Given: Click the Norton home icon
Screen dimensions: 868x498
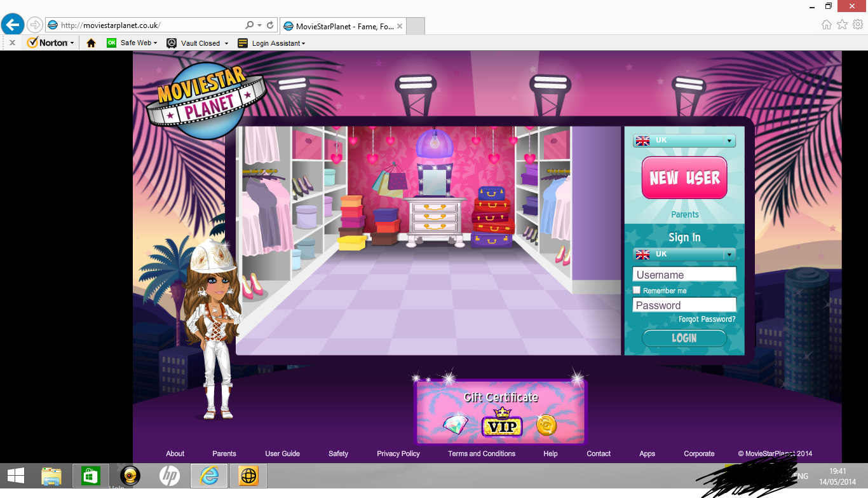Looking at the screenshot, I should pyautogui.click(x=91, y=43).
